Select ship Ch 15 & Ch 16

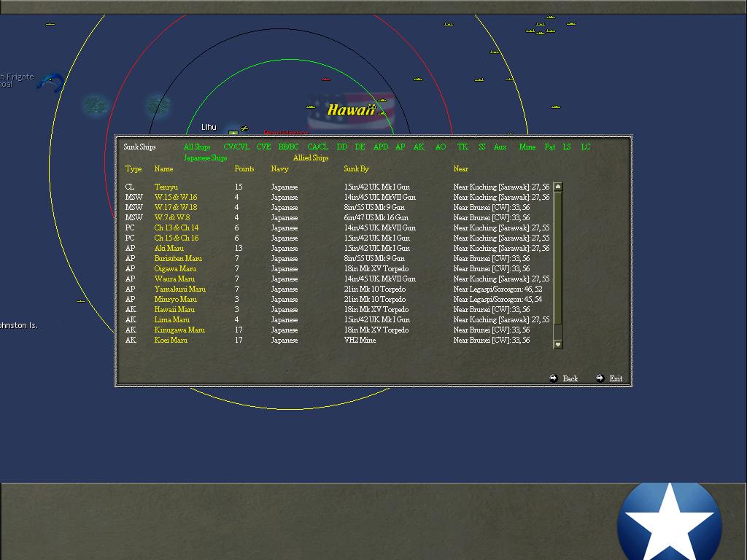[177, 238]
